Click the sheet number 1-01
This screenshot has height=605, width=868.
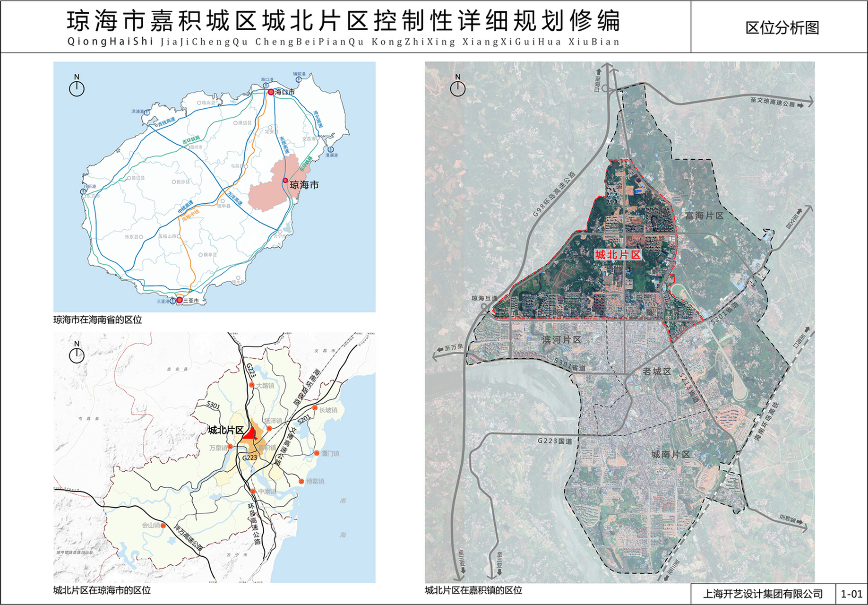tap(852, 594)
